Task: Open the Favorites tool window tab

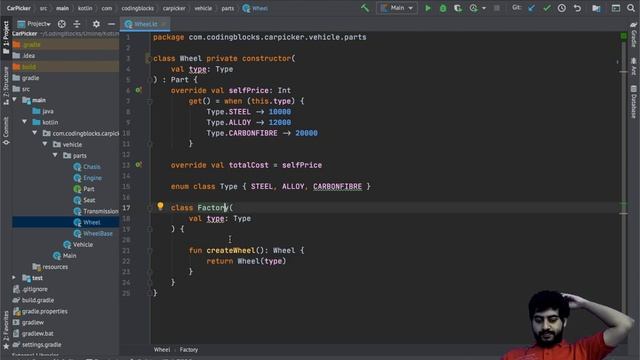Action: (6, 330)
